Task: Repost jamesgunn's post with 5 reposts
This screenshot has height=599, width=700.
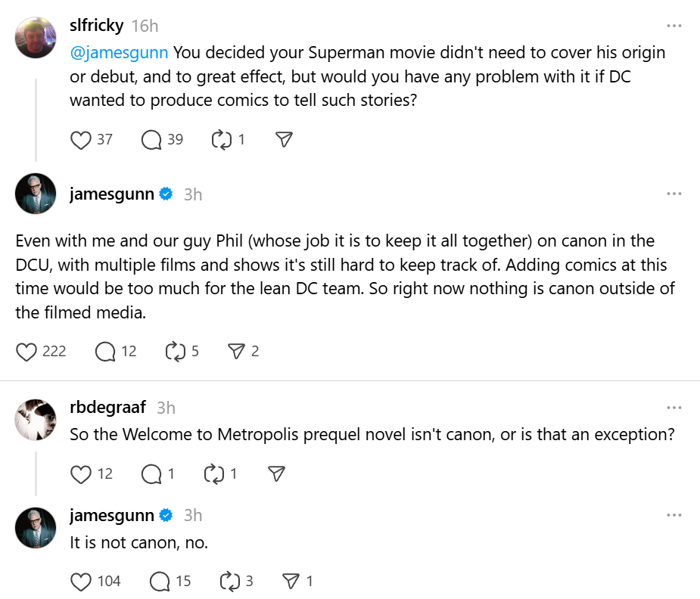Action: point(175,352)
